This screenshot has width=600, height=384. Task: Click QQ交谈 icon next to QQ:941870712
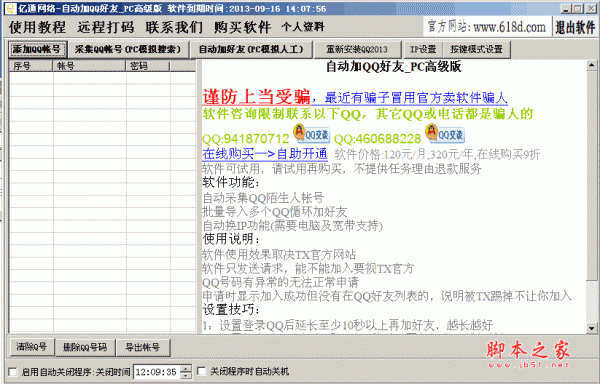pos(311,133)
